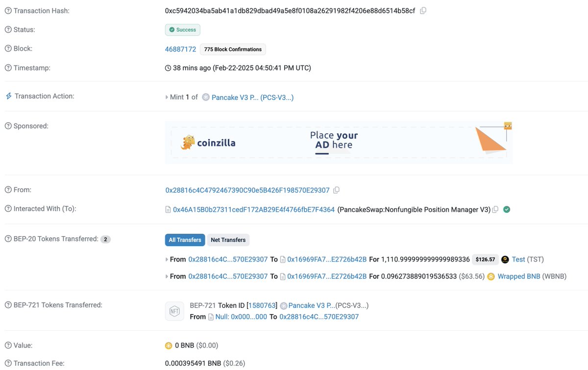
Task: Click the Wrapped BNB token logo icon
Action: click(x=491, y=276)
